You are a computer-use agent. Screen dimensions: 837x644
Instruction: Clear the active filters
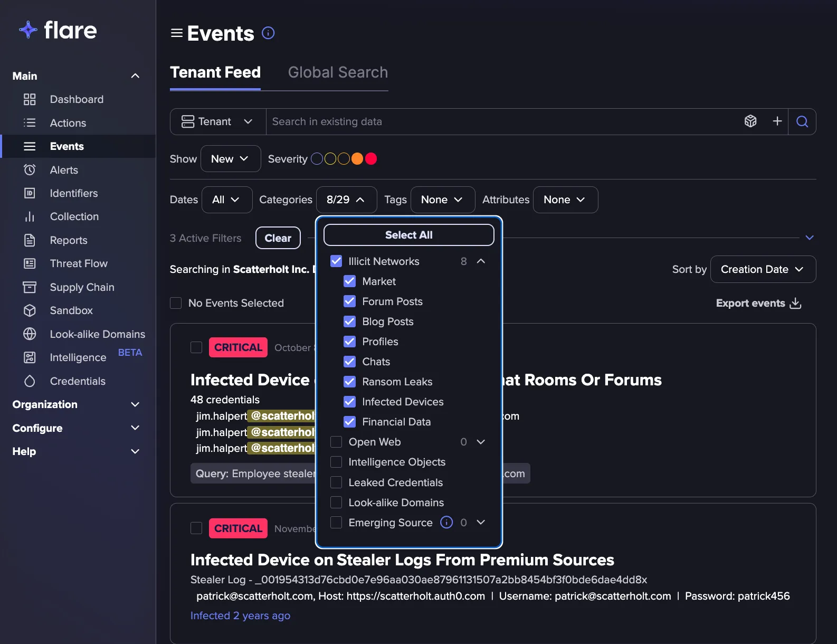[278, 238]
